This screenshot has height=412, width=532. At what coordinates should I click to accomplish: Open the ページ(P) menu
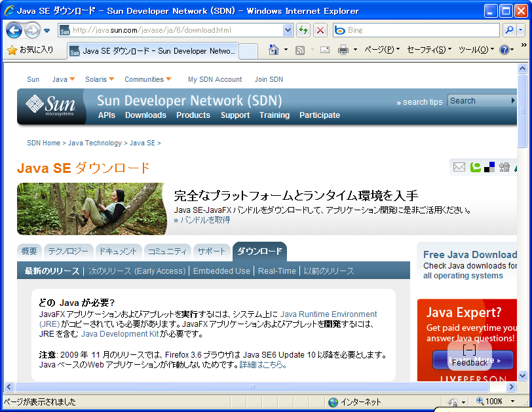tap(382, 50)
